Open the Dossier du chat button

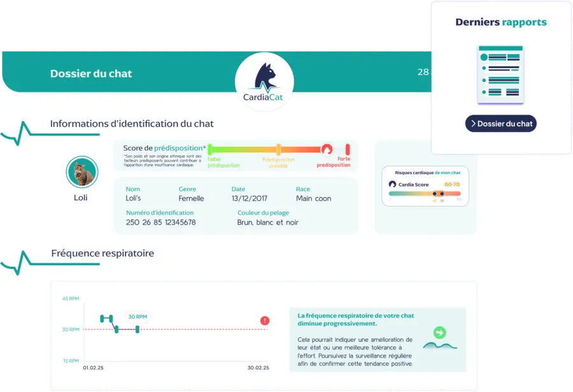coord(500,123)
